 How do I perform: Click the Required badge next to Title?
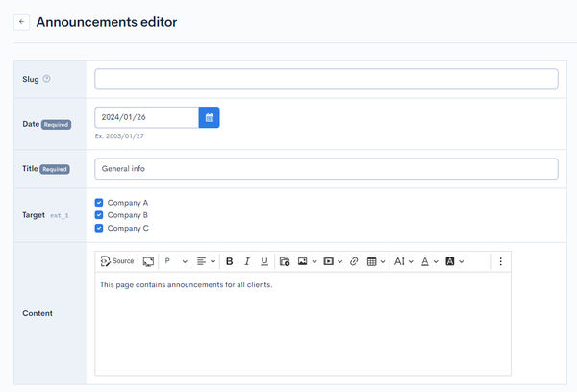tap(55, 169)
